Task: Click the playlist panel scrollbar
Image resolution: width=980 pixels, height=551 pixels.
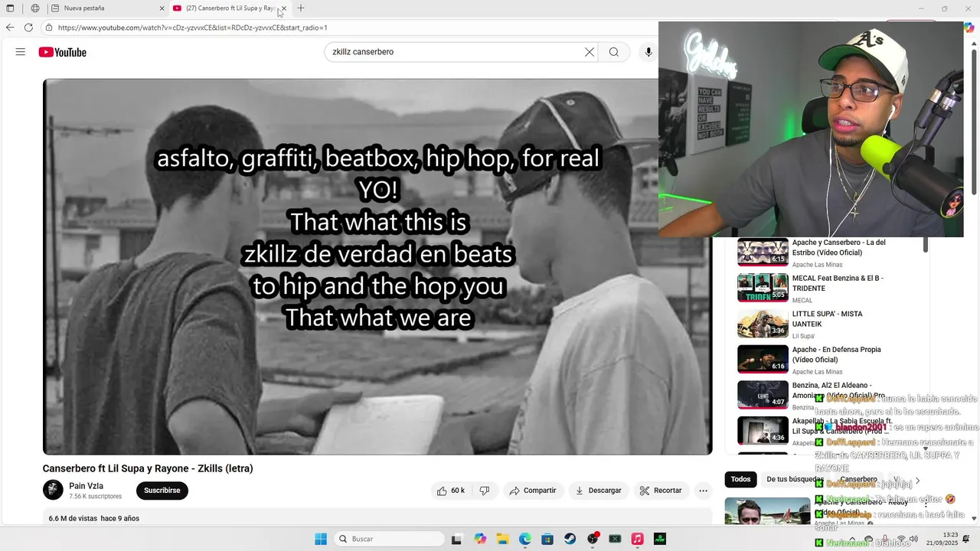Action: [x=926, y=245]
